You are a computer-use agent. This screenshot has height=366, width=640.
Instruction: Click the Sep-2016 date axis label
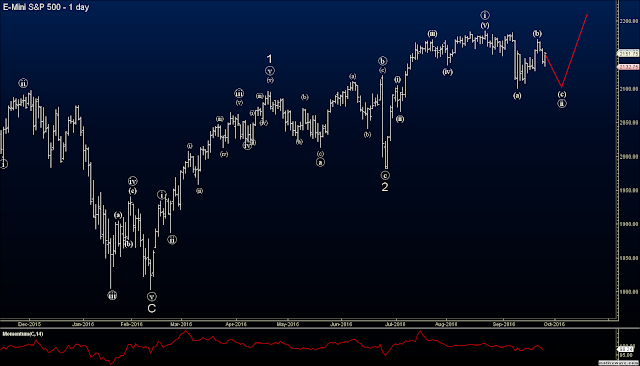(x=504, y=324)
